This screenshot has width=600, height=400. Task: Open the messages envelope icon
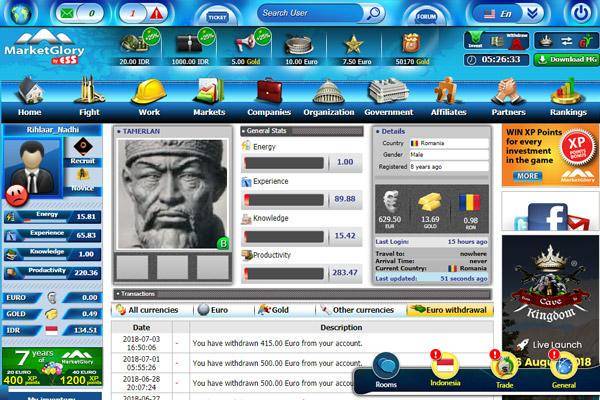pos(67,14)
